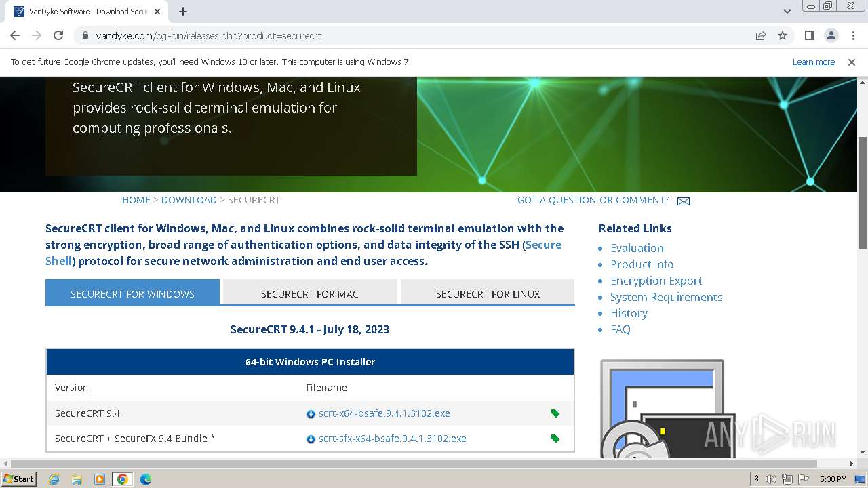The height and width of the screenshot is (488, 868).
Task: Open GOT A QUESTION OR COMMENT link
Action: (593, 200)
